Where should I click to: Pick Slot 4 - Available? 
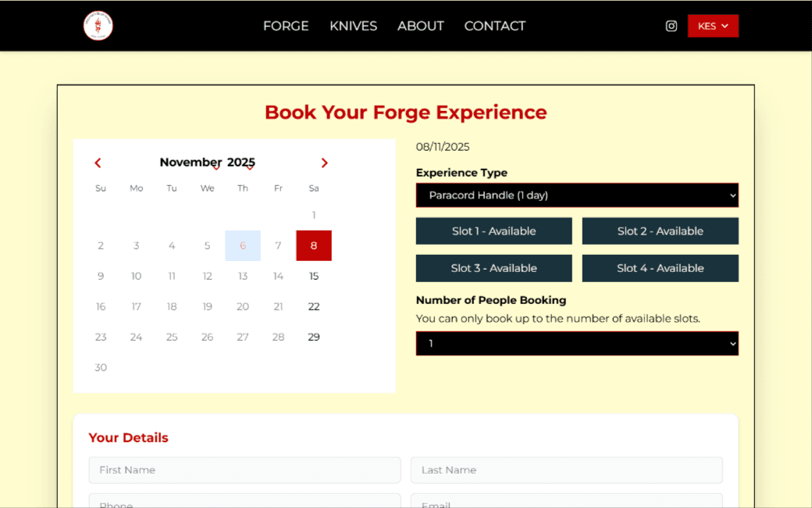[x=660, y=268]
